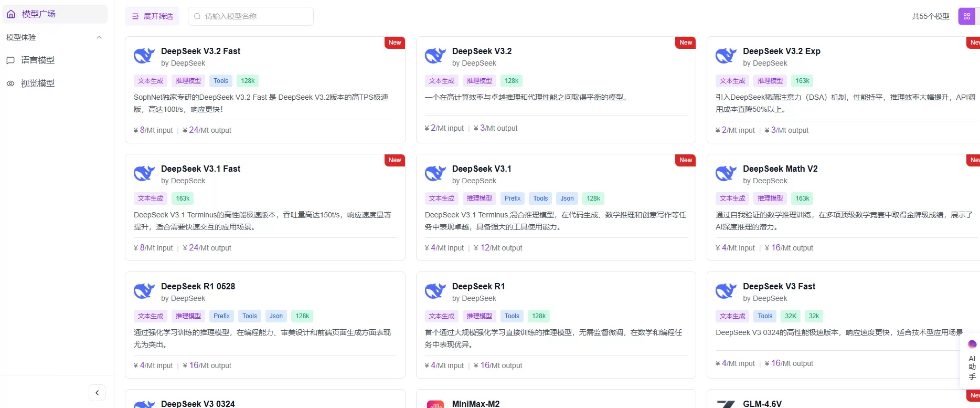Click the 共55个模型 count label

(931, 16)
